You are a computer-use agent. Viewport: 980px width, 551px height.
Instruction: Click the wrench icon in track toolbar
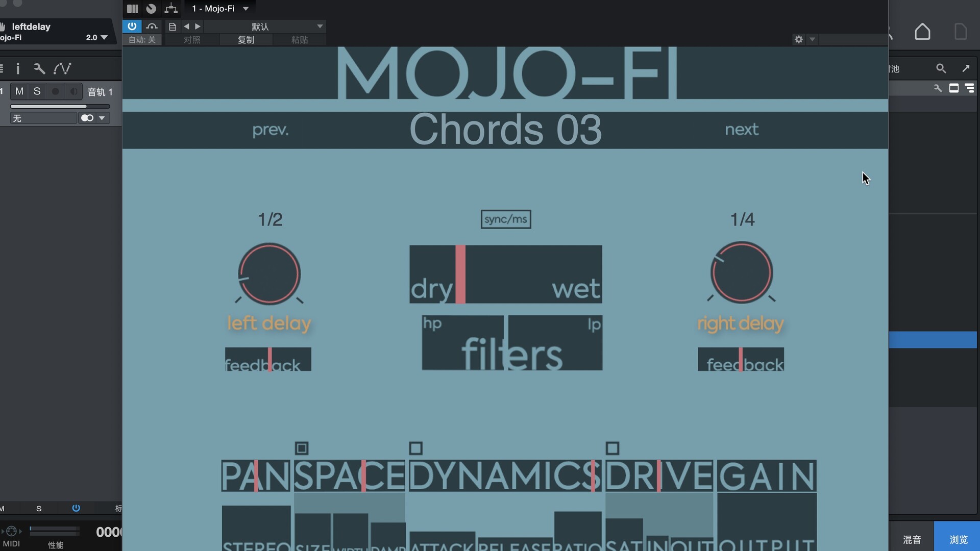click(39, 68)
